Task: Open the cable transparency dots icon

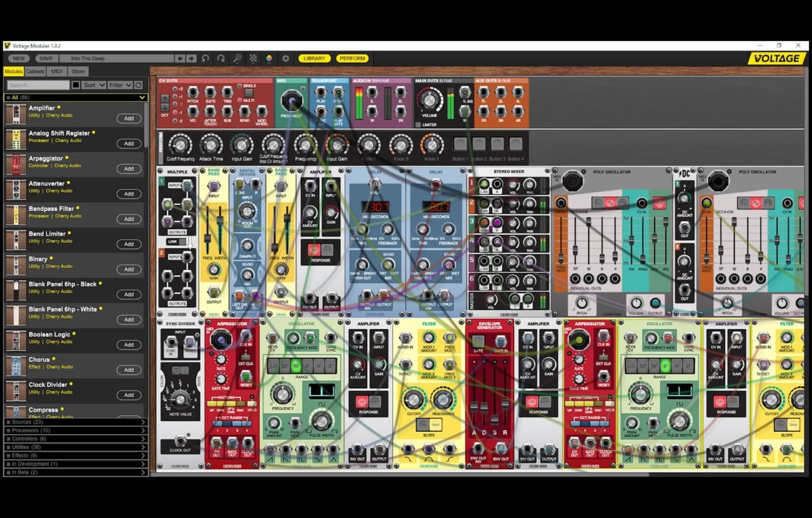Action: tap(253, 59)
